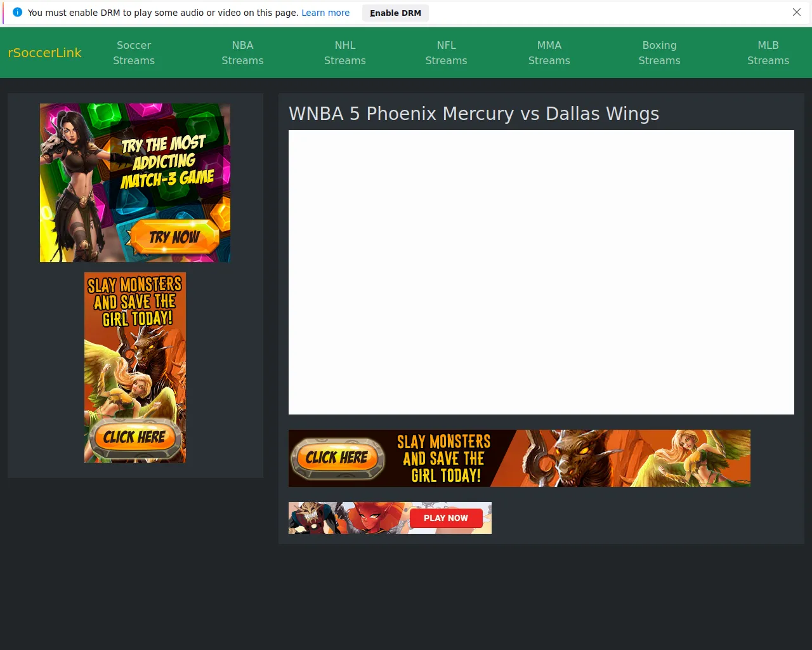
Task: Click the white video player area
Action: coord(541,272)
